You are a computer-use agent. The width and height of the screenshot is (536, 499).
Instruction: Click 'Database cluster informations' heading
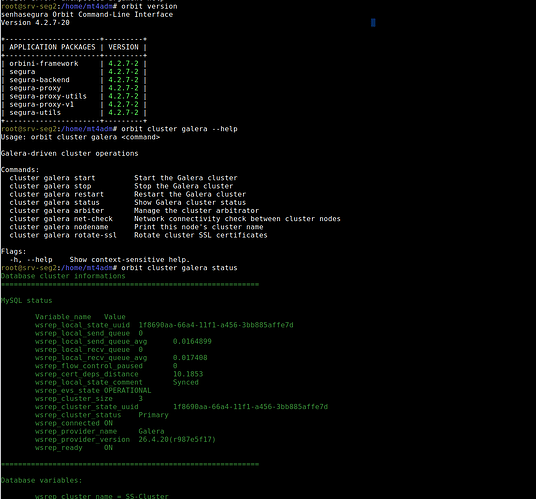coord(63,276)
